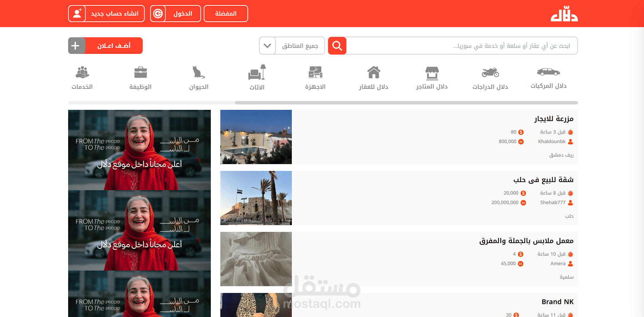Open the Aleppo citadel listing thumbnail
The image size is (644, 317).
(x=256, y=198)
